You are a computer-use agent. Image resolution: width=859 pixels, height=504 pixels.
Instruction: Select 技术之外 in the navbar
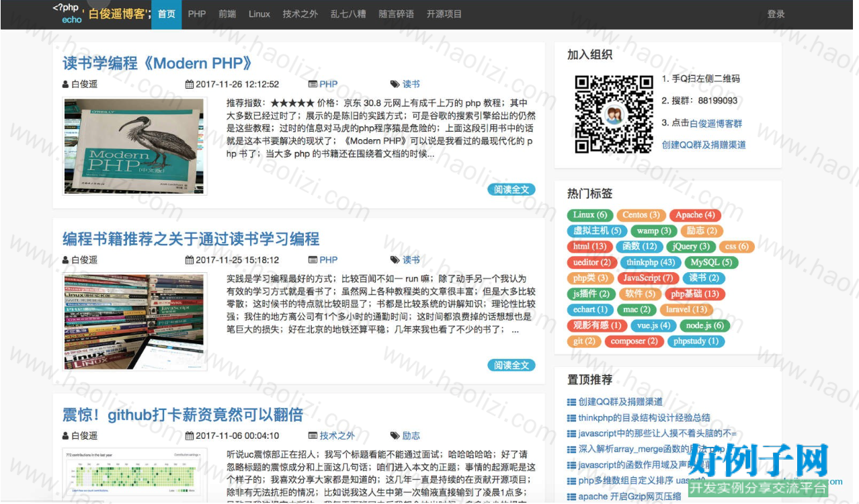pos(300,14)
